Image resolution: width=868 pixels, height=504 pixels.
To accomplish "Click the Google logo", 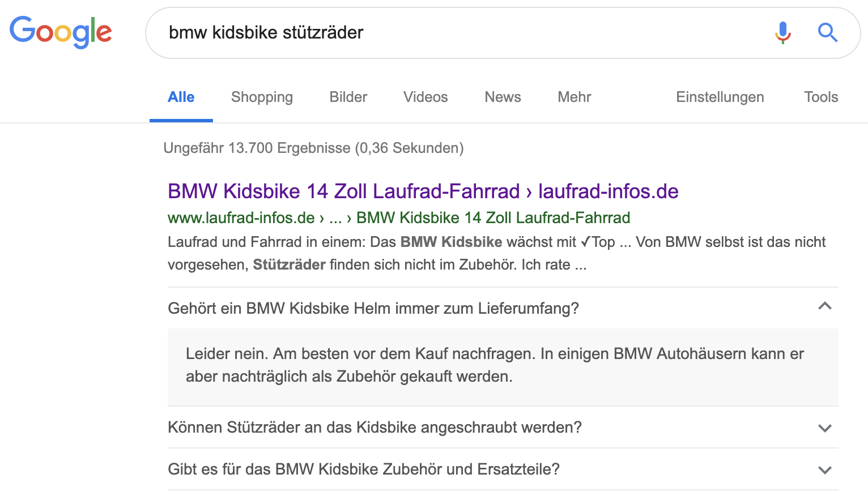I will coord(61,32).
